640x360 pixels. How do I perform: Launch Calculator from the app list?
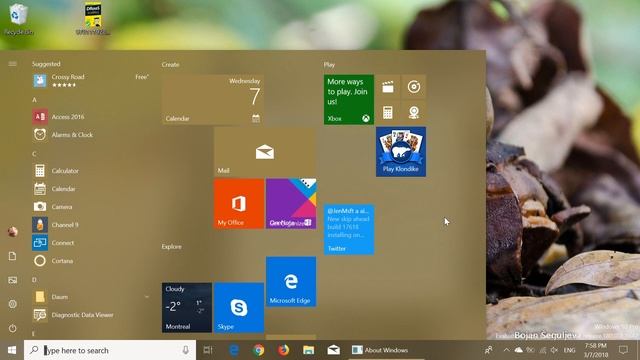[91, 171]
